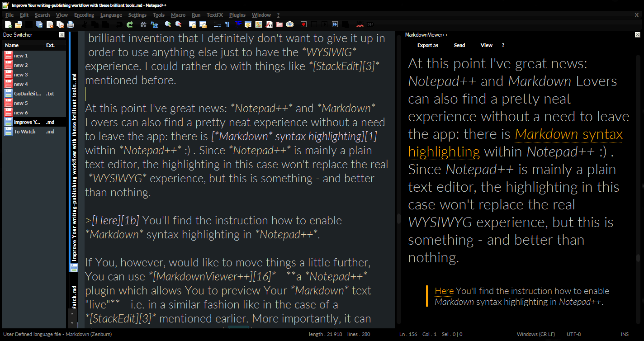
Task: Select the GoDarkSit.txt file in Doc Switcher
Action: 28,94
